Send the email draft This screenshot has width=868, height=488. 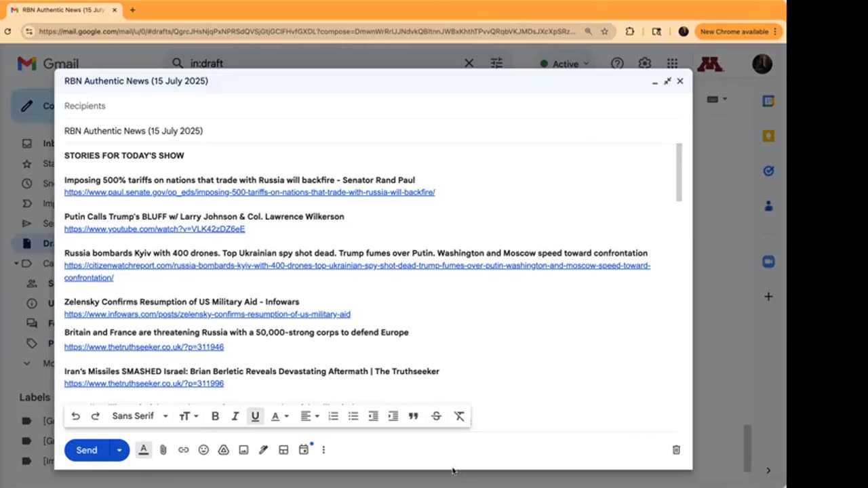87,450
